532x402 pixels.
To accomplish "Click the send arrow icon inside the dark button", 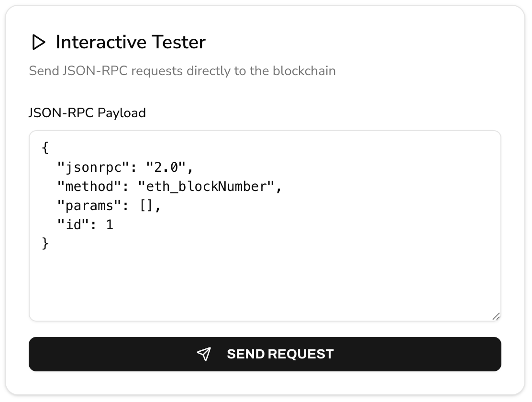I will [205, 354].
